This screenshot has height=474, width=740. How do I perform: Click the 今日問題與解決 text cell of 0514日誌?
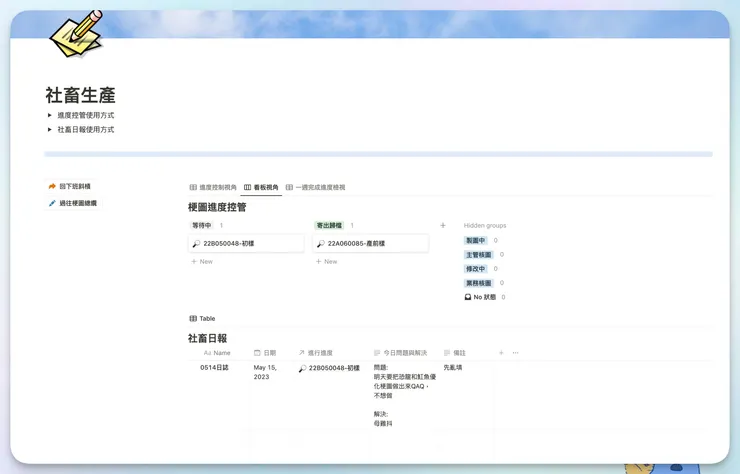coord(405,395)
